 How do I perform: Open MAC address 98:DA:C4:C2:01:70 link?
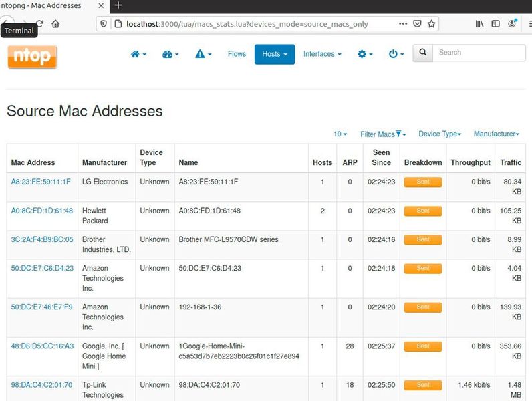[x=41, y=385]
